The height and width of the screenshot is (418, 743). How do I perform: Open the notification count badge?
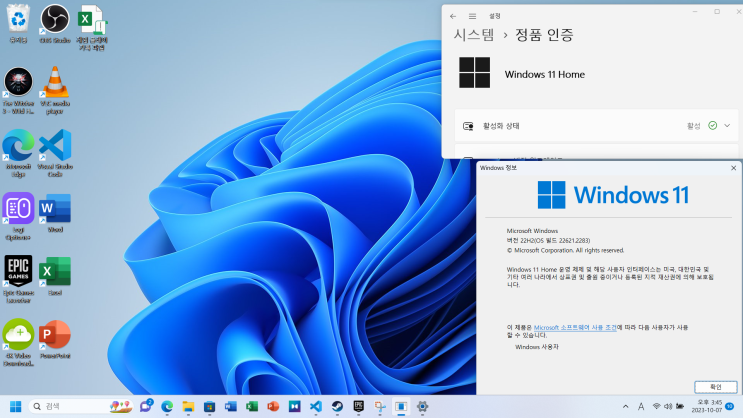tap(730, 407)
